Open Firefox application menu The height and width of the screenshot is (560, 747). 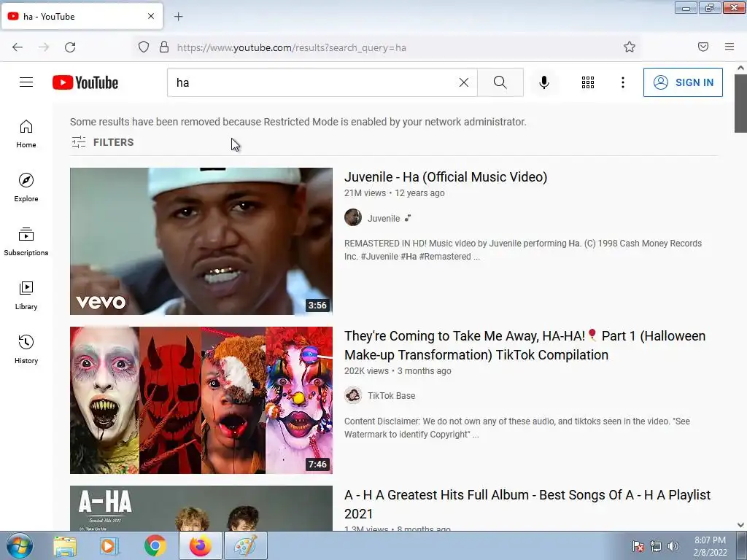point(729,47)
